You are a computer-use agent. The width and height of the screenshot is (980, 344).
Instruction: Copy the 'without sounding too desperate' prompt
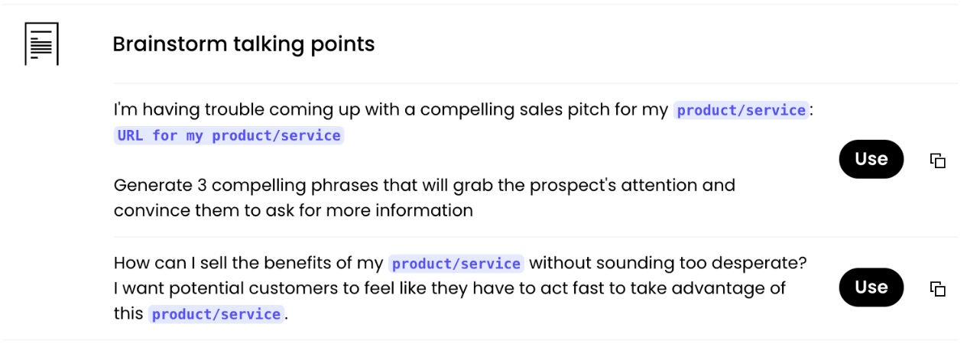click(937, 288)
